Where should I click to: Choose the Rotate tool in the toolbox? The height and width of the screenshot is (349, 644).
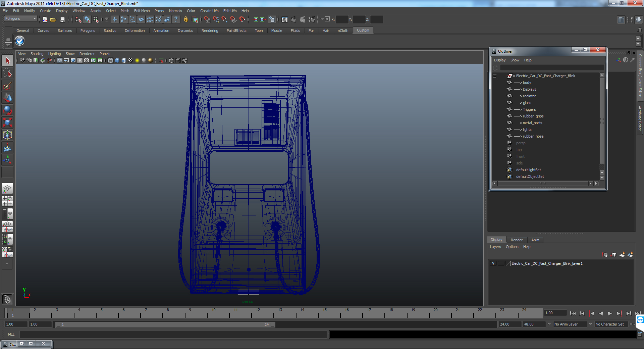coord(7,110)
